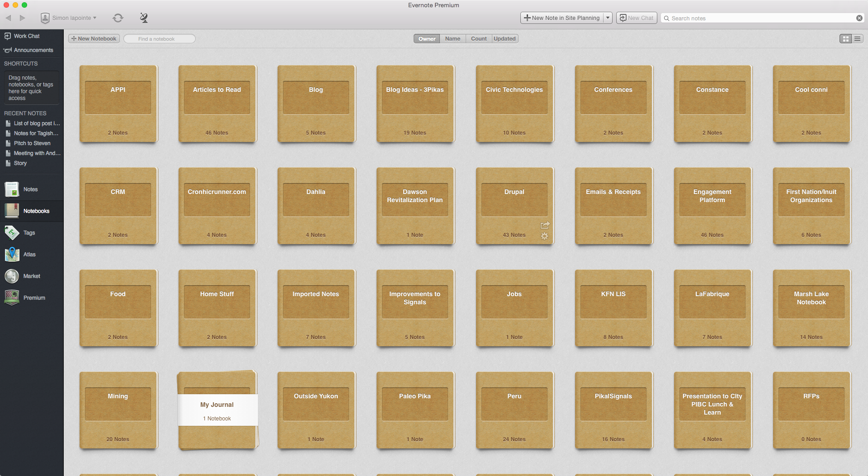
Task: Sort notebooks by Updated
Action: [x=505, y=39]
